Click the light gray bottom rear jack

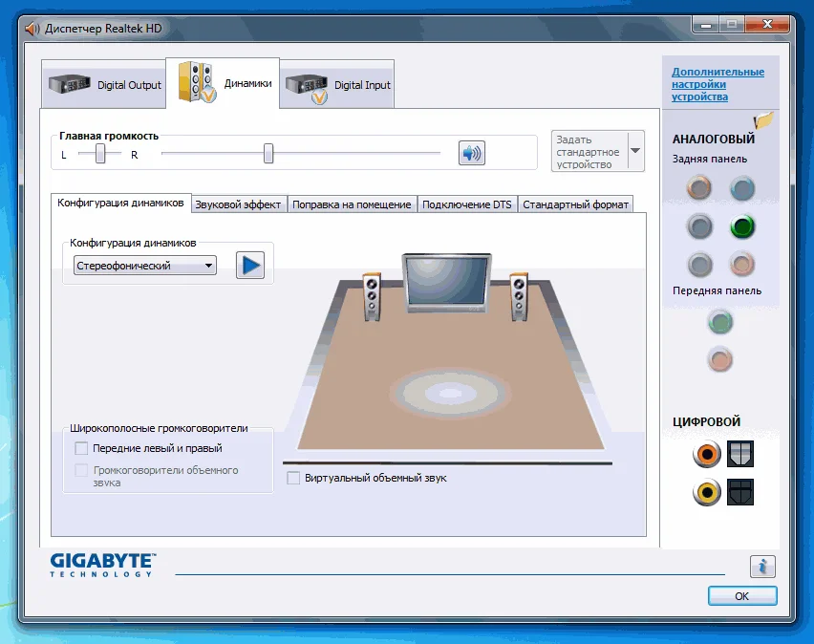pyautogui.click(x=699, y=265)
